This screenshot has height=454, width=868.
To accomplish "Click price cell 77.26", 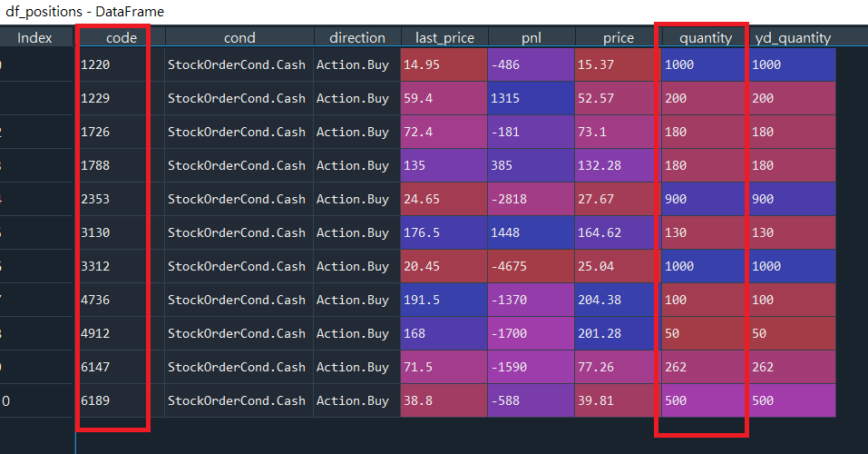I will [619, 367].
